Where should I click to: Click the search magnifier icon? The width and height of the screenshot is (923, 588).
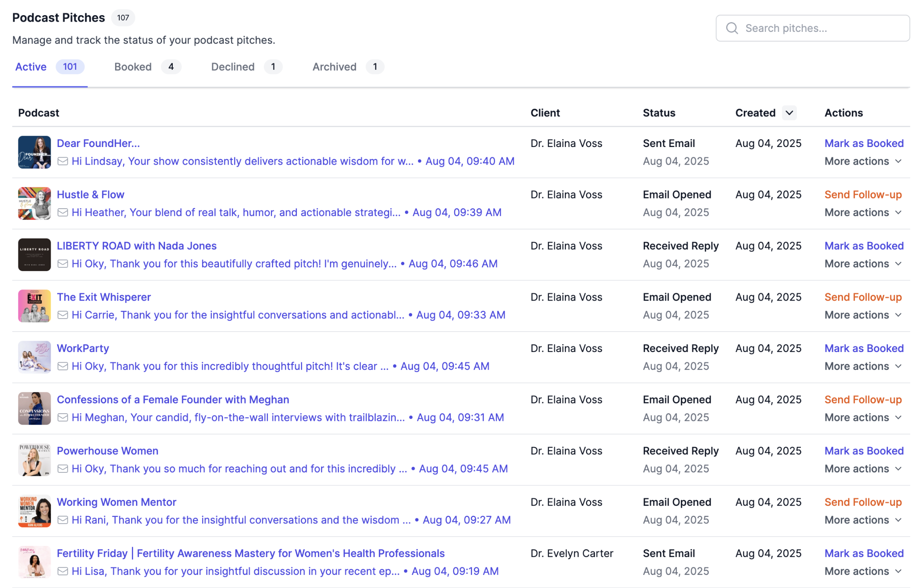[732, 28]
